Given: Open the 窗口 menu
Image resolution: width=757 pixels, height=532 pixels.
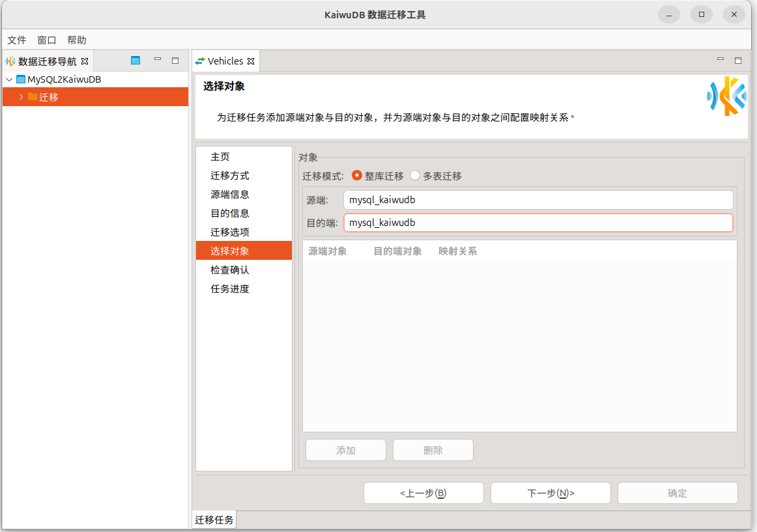Looking at the screenshot, I should [47, 40].
